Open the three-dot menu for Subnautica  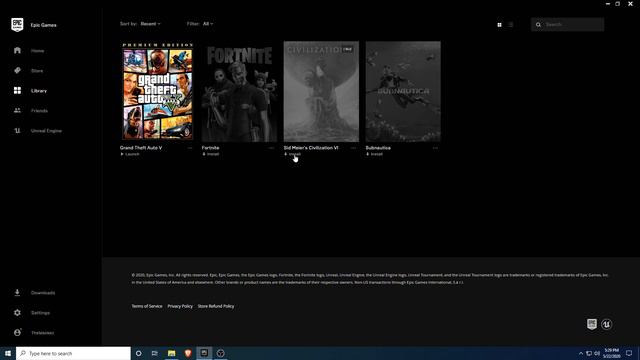[x=435, y=148]
